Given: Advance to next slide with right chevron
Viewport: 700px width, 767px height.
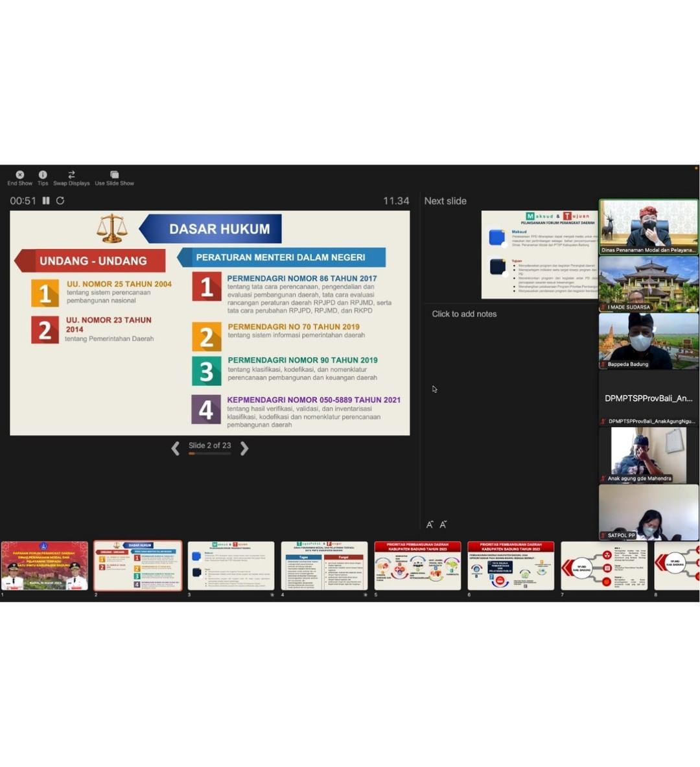Looking at the screenshot, I should [244, 449].
